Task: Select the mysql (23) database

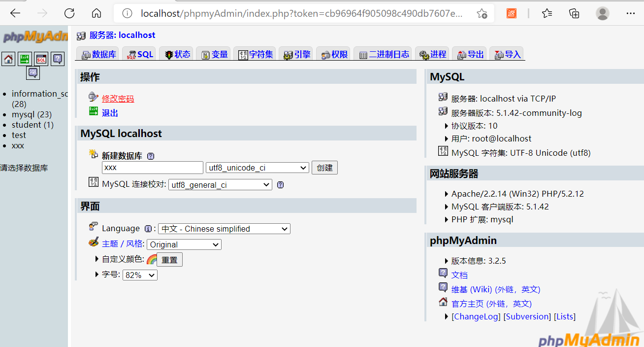Action: pyautogui.click(x=32, y=114)
